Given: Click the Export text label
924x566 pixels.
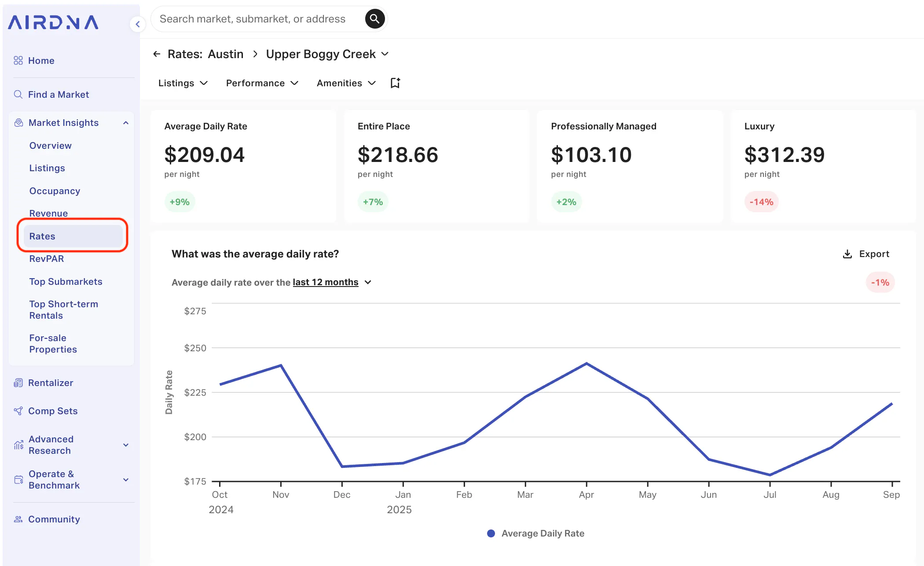Looking at the screenshot, I should coord(874,254).
